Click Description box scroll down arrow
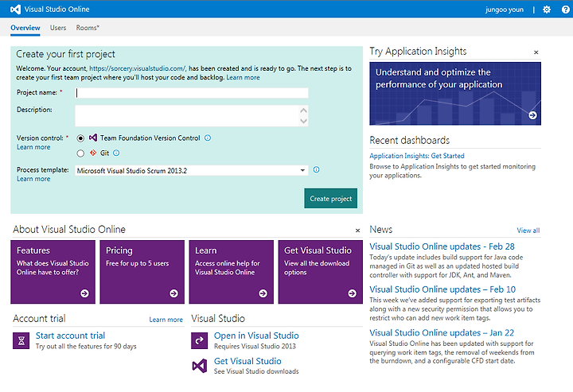Screen dimensions: 573x392 (x=303, y=121)
